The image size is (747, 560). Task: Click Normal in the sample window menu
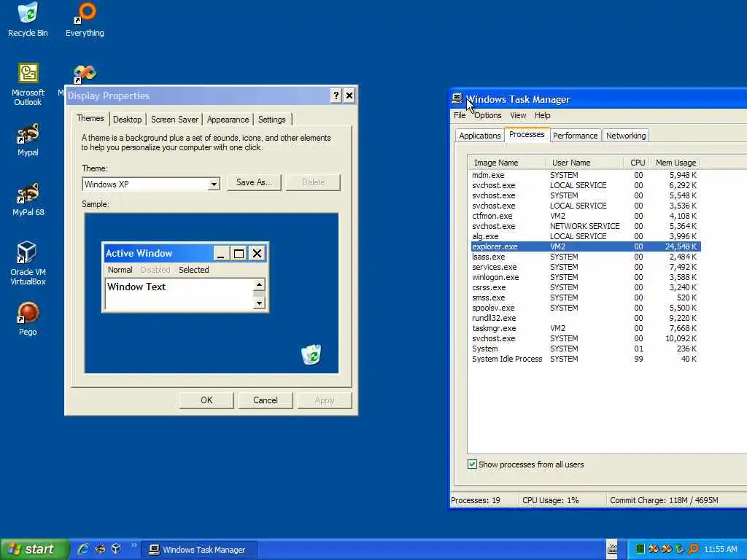point(120,270)
